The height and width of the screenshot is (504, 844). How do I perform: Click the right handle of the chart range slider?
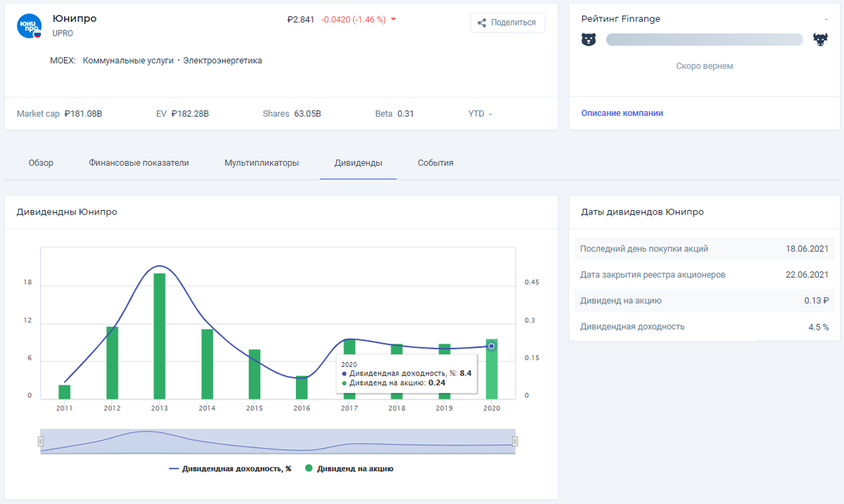pyautogui.click(x=516, y=441)
